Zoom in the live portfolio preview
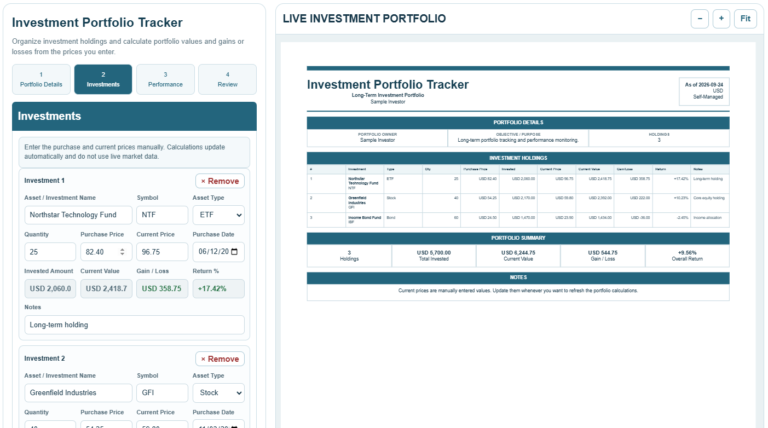 pos(721,19)
